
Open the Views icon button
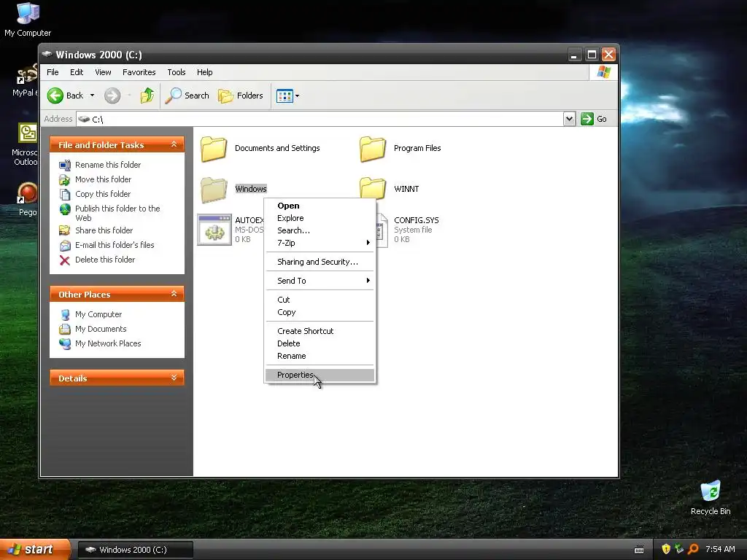click(x=285, y=96)
